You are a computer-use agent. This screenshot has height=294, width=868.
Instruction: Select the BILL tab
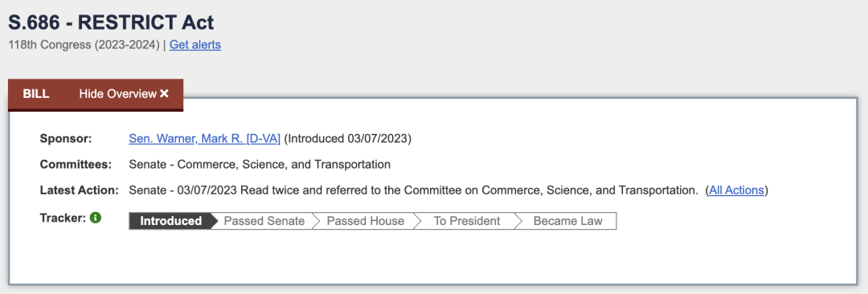click(36, 94)
